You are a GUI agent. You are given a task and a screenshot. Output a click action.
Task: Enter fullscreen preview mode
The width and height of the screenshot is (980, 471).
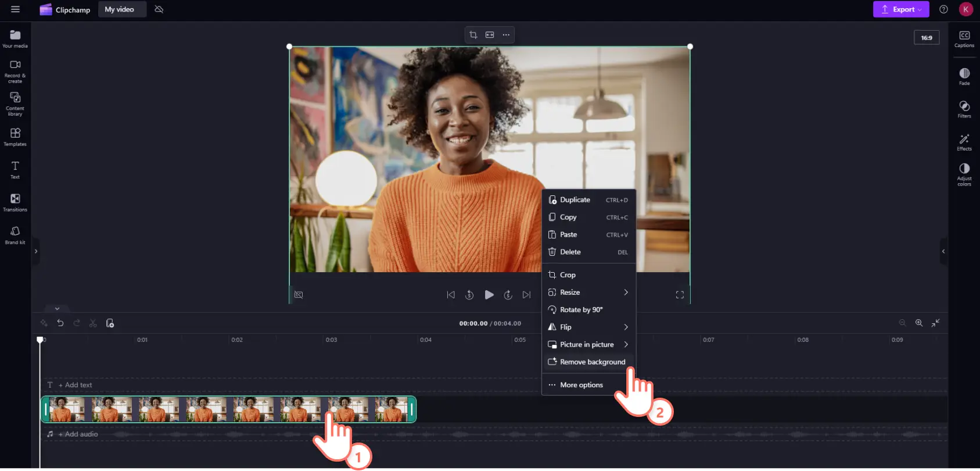point(680,295)
